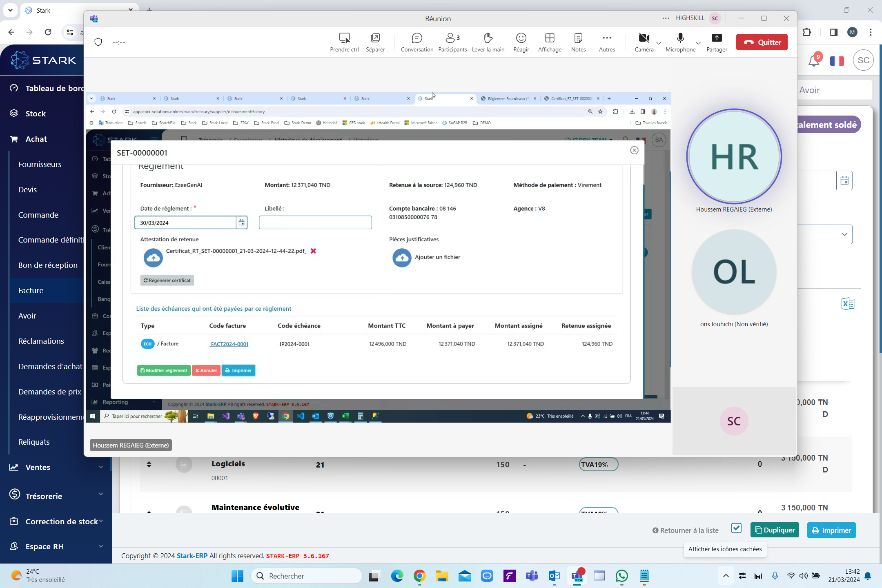Export to Excel icon
The image size is (882, 588).
pyautogui.click(x=848, y=303)
